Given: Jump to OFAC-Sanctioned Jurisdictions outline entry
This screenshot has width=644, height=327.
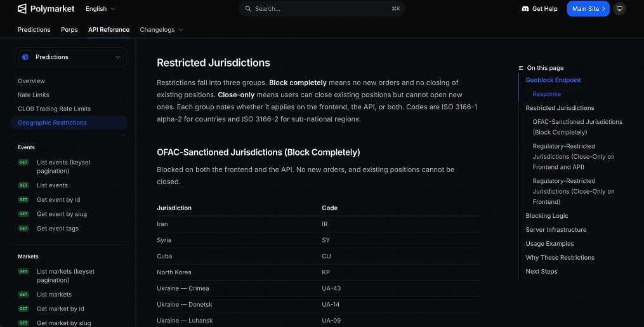Looking at the screenshot, I should 577,127.
